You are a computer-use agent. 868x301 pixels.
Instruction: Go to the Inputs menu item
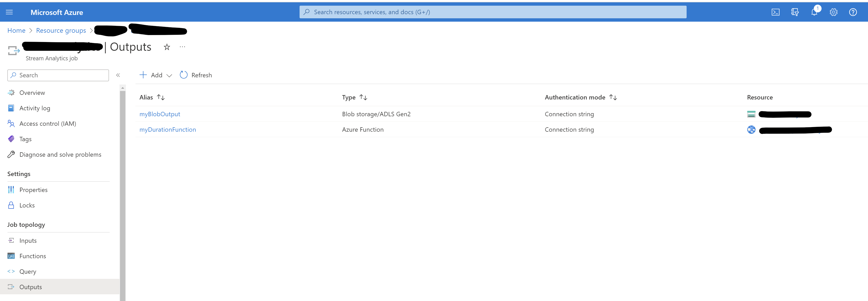point(28,240)
